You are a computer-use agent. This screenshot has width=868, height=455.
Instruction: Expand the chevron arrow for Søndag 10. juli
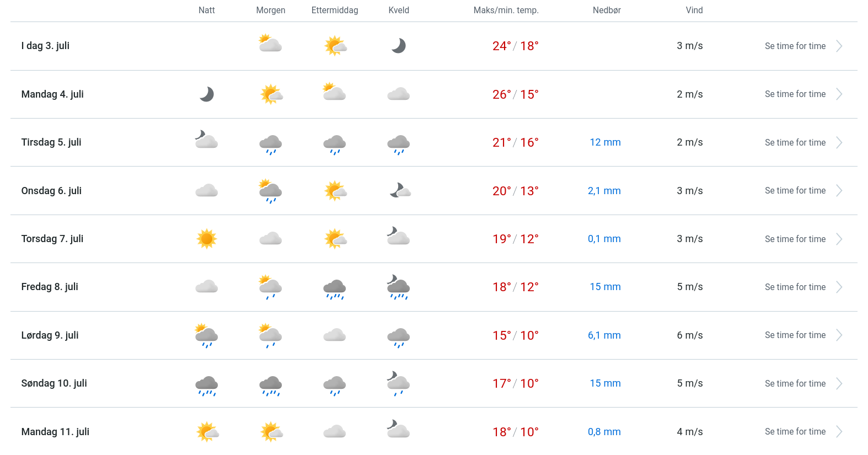(x=839, y=384)
